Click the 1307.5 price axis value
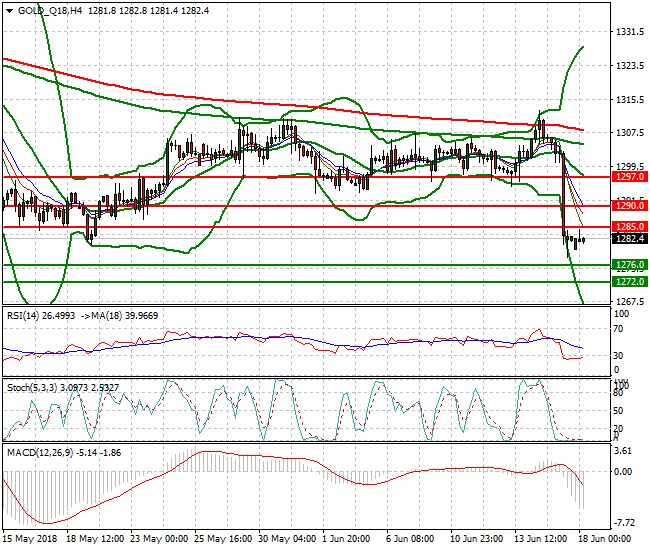The width and height of the screenshot is (650, 550). (630, 133)
